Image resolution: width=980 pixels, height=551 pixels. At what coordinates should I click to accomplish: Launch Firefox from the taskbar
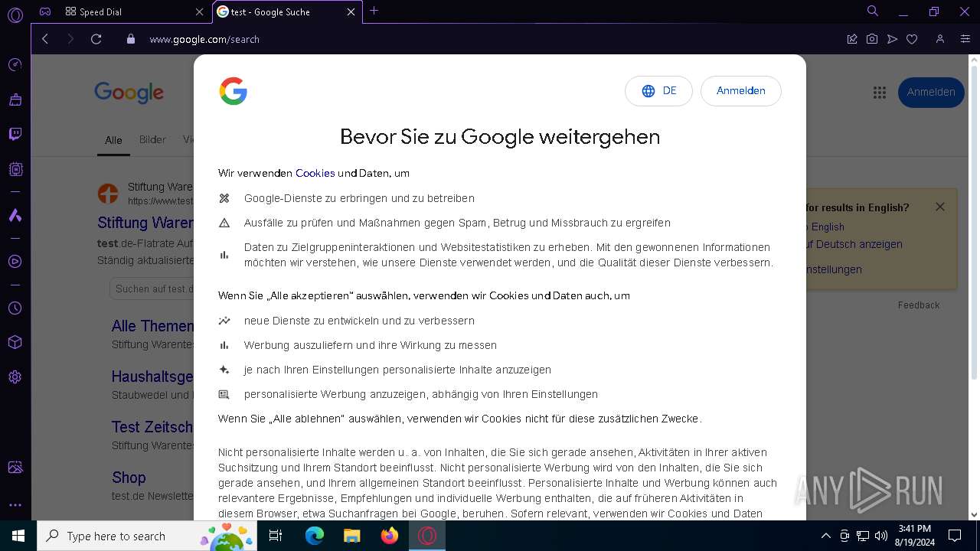click(x=389, y=536)
